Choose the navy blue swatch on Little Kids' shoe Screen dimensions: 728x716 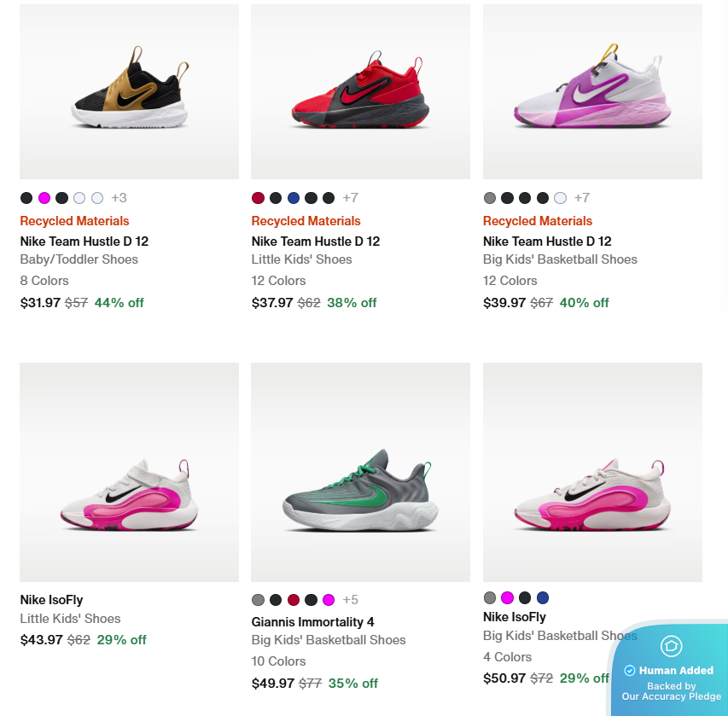pyautogui.click(x=293, y=197)
